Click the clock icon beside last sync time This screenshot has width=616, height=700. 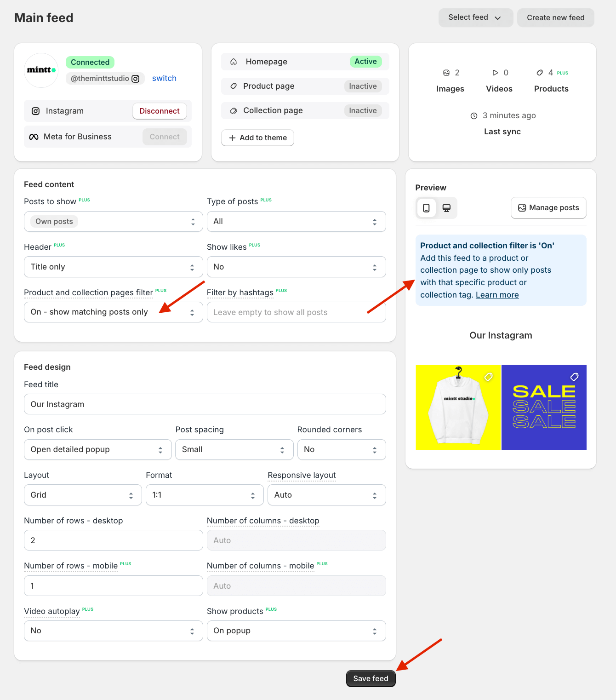(x=474, y=115)
